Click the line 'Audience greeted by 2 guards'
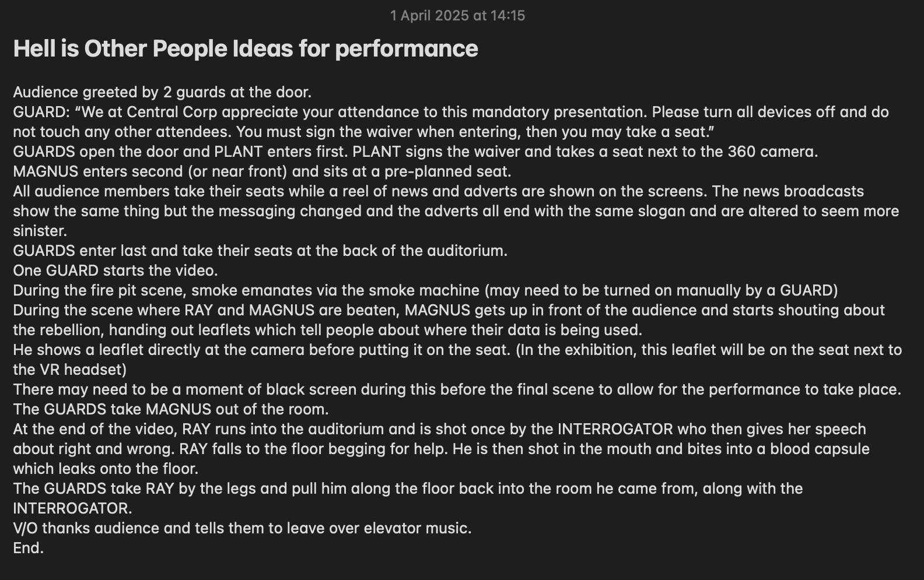 tap(162, 93)
